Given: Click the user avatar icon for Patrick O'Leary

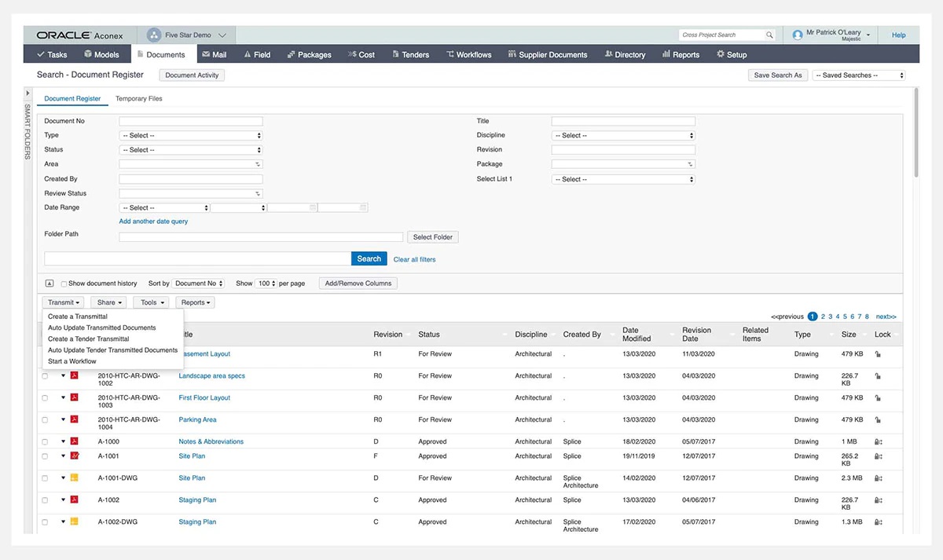Looking at the screenshot, I should coord(798,35).
